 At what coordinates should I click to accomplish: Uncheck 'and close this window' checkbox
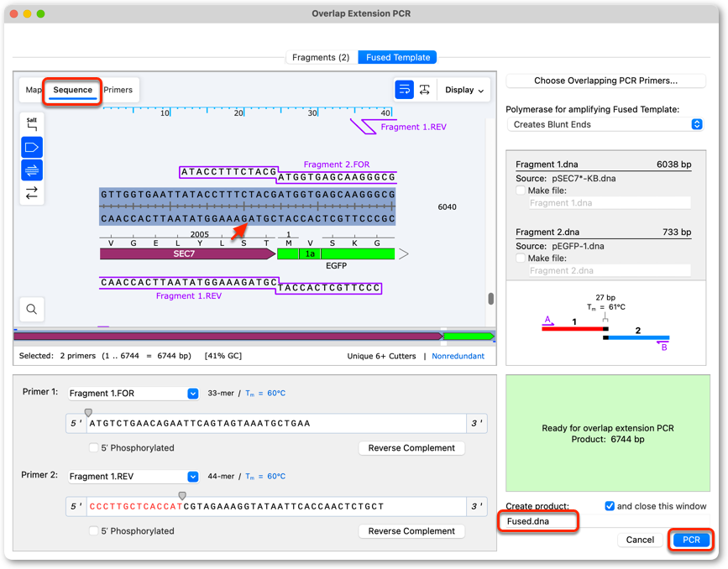click(x=610, y=506)
